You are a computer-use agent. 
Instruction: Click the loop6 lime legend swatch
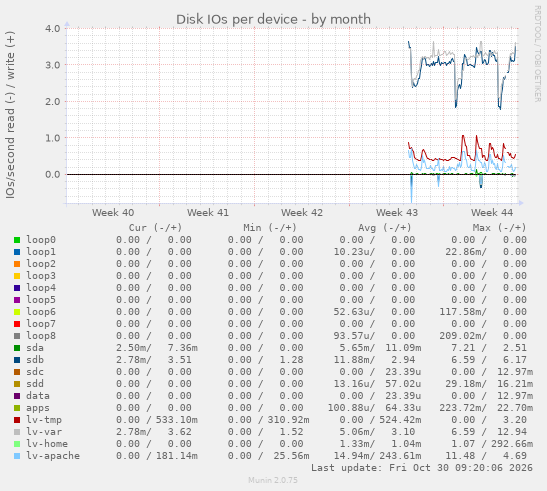[17, 312]
